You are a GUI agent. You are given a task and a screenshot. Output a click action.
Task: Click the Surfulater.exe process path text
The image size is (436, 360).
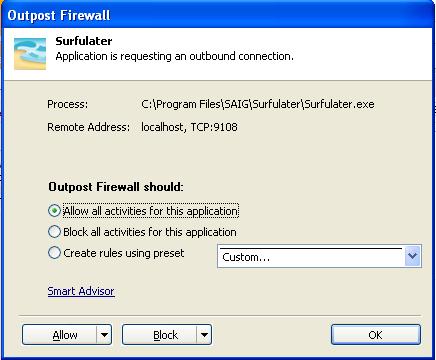click(258, 104)
